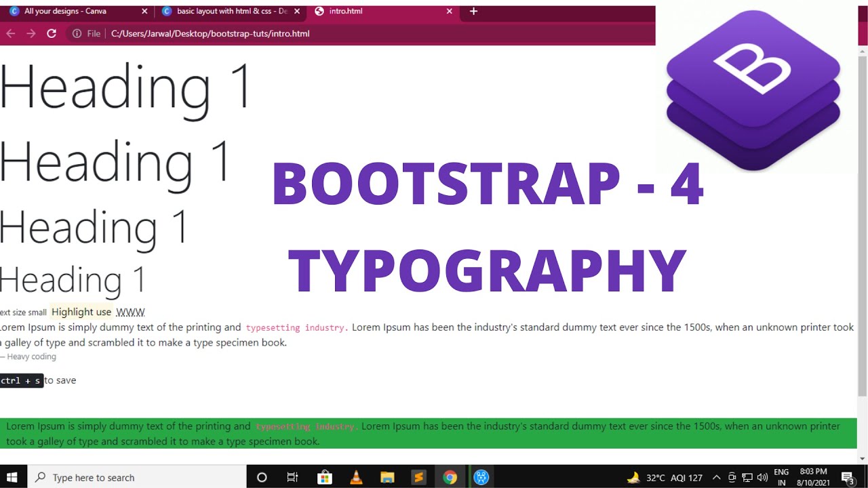Close the 'All your designs - Canva' tab
Screen dimensions: 868x488
pyautogui.click(x=144, y=12)
